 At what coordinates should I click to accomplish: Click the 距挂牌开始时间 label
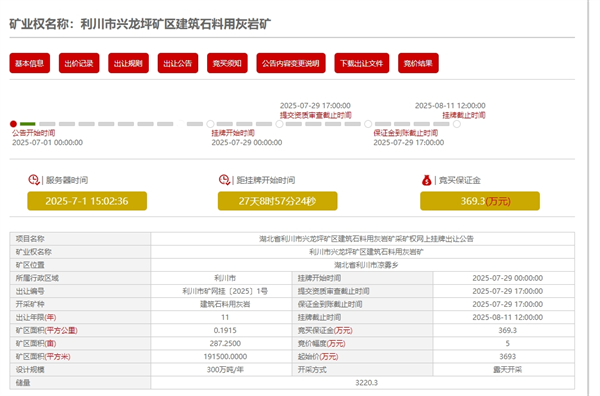pos(266,180)
